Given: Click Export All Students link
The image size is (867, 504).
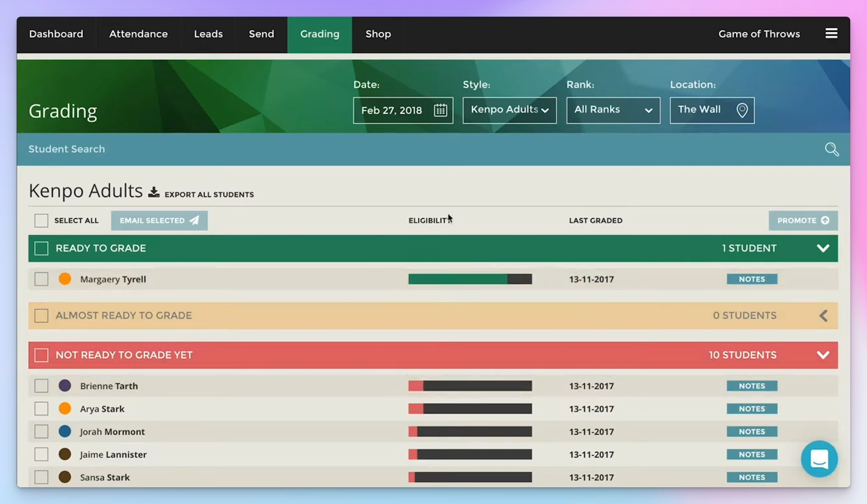Looking at the screenshot, I should 209,195.
